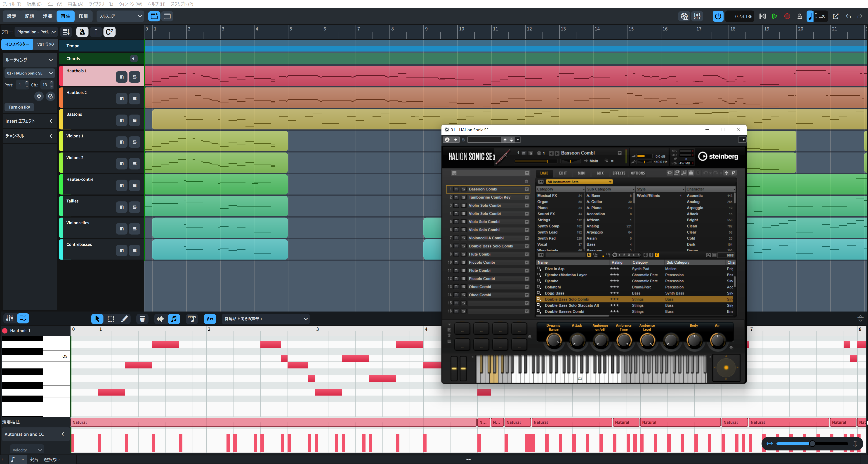868x464 pixels.
Task: Click the Body knob in HALion
Action: point(694,341)
